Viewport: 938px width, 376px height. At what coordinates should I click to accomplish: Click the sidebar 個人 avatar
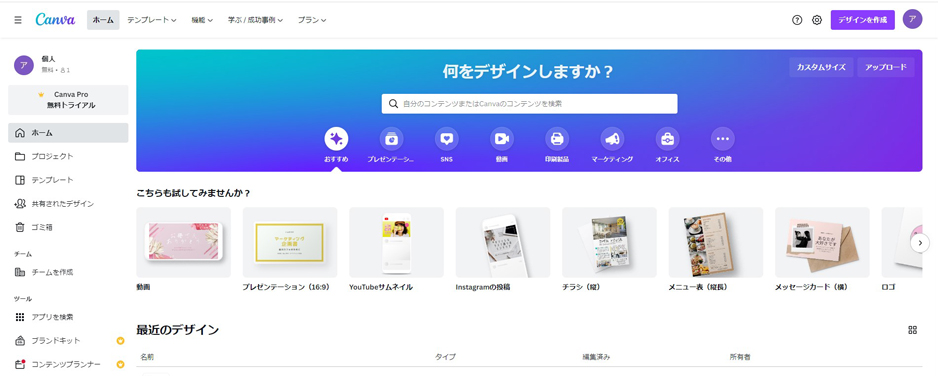[24, 65]
